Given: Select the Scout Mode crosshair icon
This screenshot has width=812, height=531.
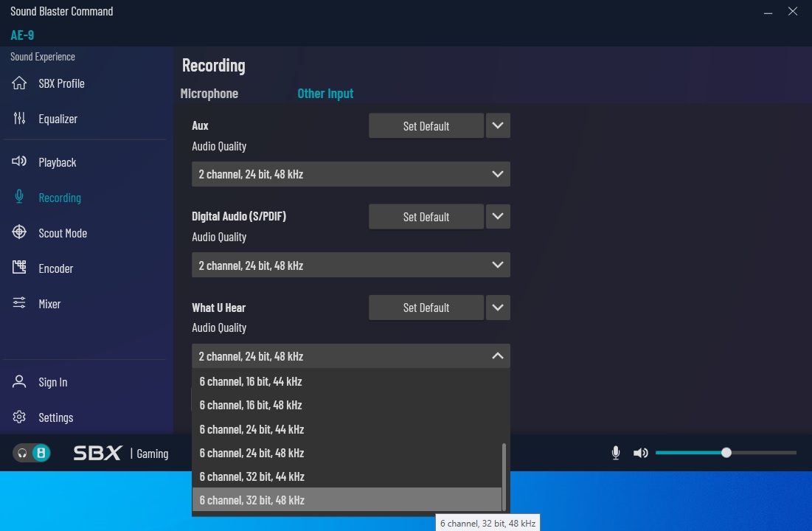Looking at the screenshot, I should 19,233.
